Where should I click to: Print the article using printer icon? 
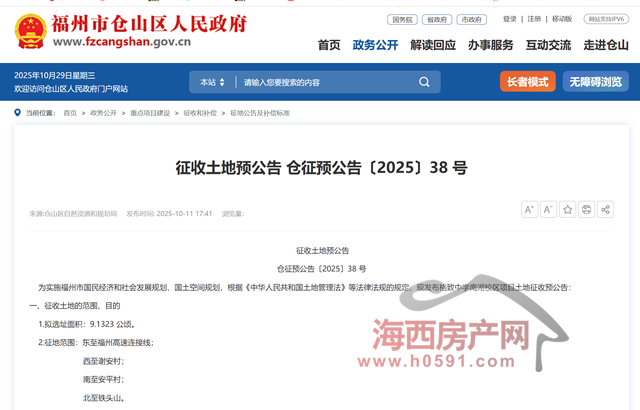[587, 209]
